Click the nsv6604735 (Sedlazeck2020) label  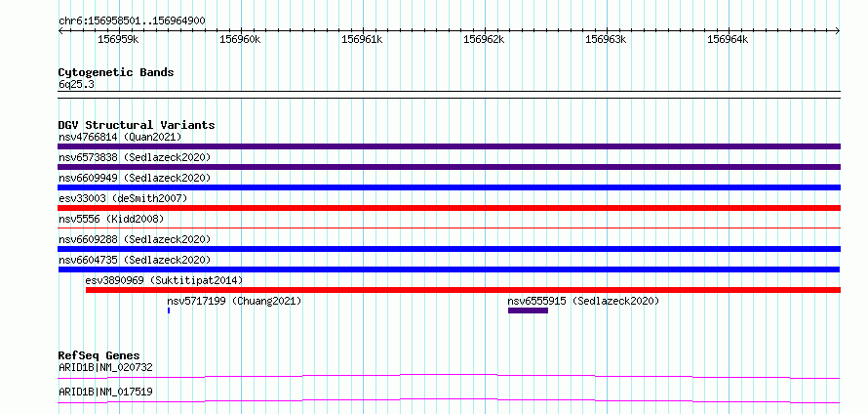coord(135,260)
